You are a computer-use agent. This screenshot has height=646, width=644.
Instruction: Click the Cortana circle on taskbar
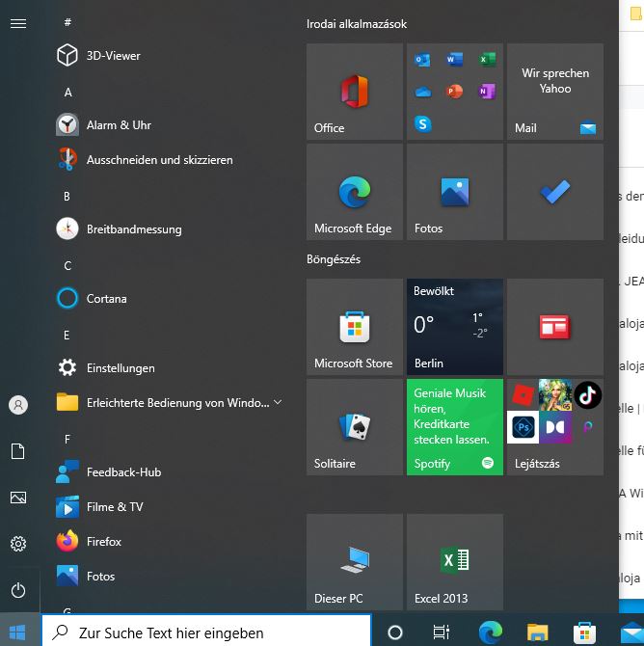pos(394,632)
